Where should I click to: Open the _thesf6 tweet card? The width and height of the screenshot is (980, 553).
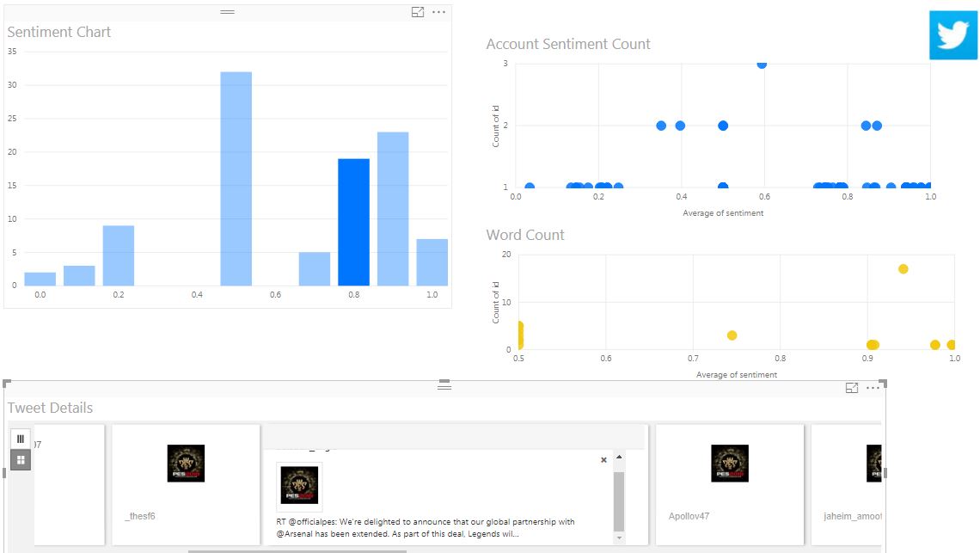187,483
